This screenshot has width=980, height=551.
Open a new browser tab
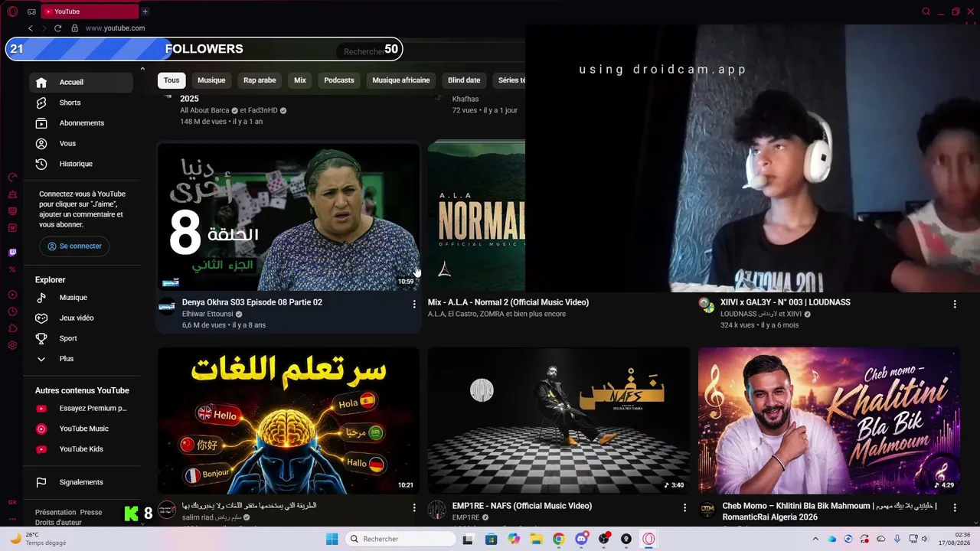point(145,11)
